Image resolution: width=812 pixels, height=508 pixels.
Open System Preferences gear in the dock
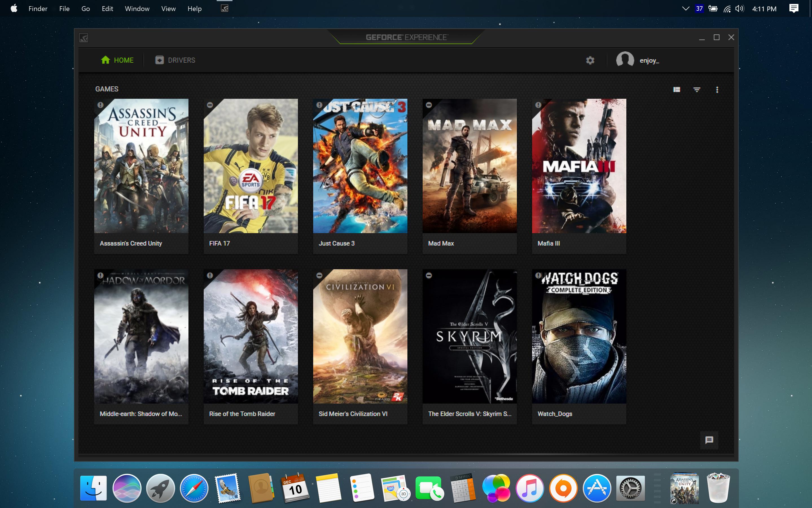tap(630, 488)
